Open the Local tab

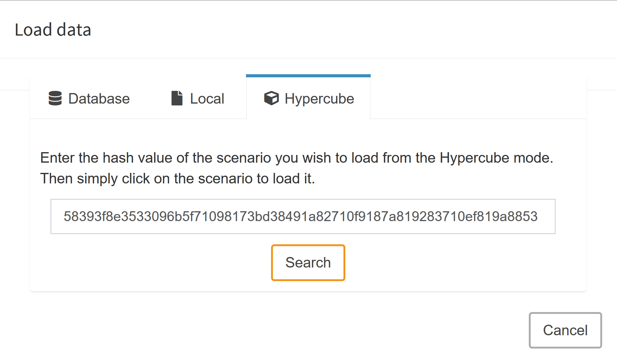198,98
